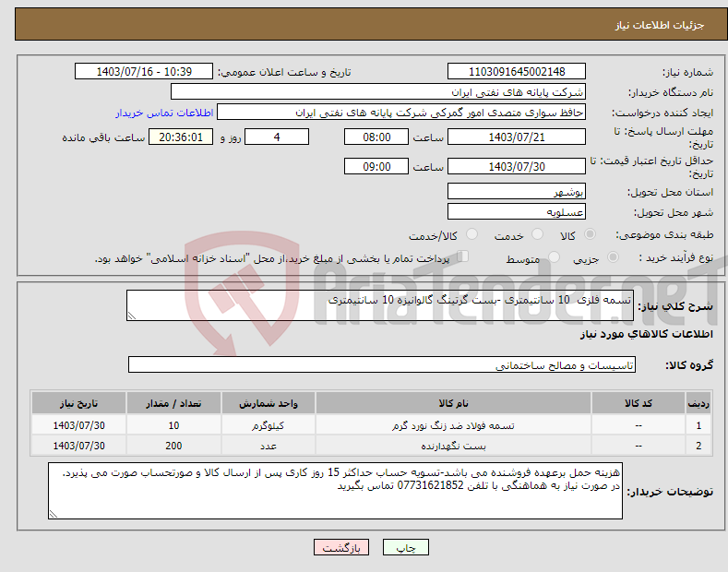This screenshot has height=572, width=728.
Task: Click the اطلاعات کالاهای مورد نیاز heading
Action: pyautogui.click(x=646, y=334)
